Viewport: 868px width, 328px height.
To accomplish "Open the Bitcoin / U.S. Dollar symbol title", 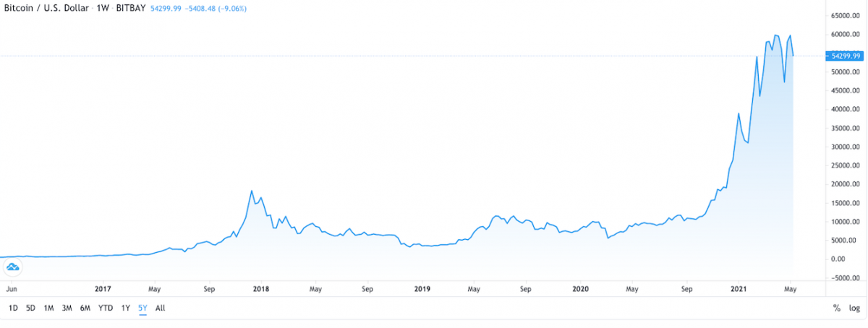I will point(46,7).
